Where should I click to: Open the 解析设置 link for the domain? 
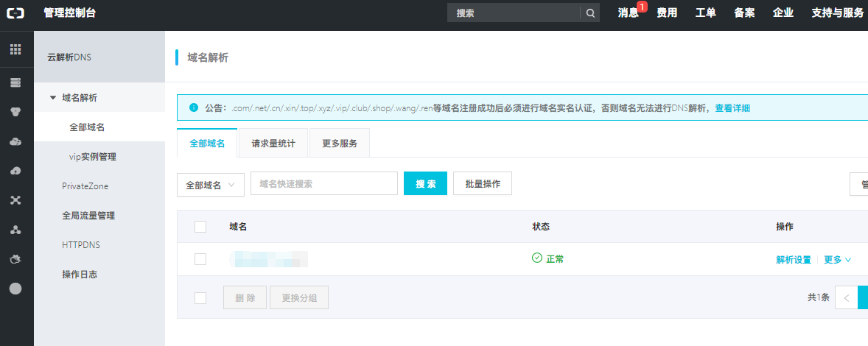(x=794, y=259)
